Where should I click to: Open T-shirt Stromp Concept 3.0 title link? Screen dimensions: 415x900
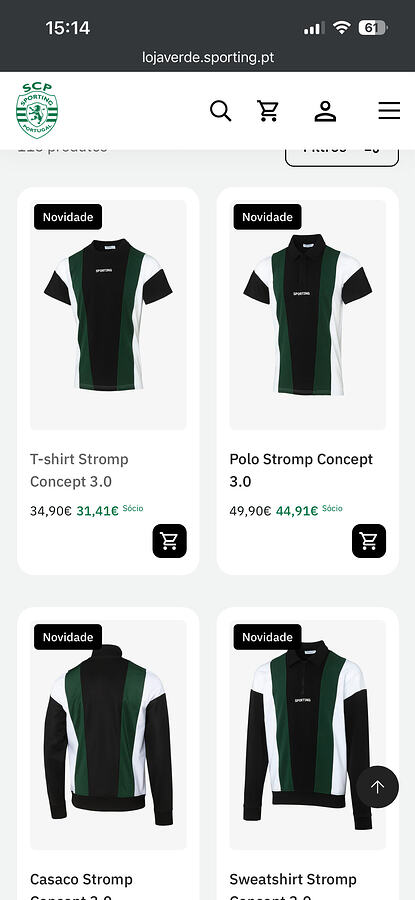coord(79,470)
